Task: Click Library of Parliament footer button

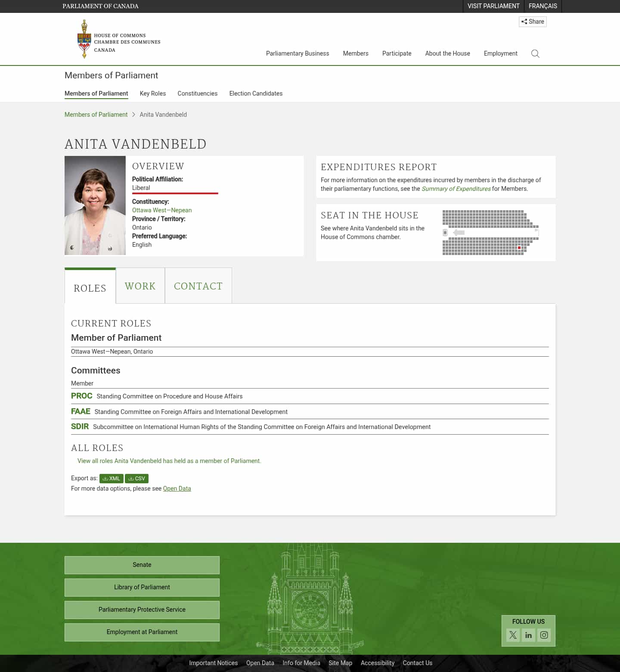Action: (x=142, y=587)
